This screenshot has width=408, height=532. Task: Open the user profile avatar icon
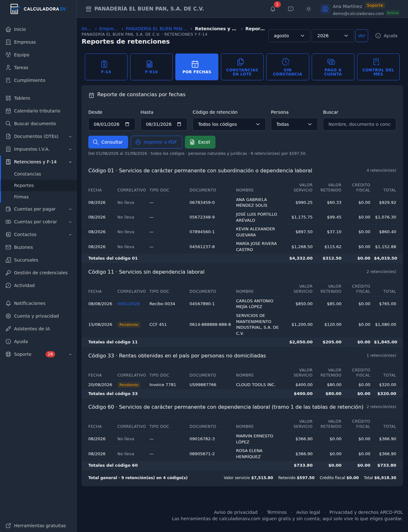(x=325, y=9)
